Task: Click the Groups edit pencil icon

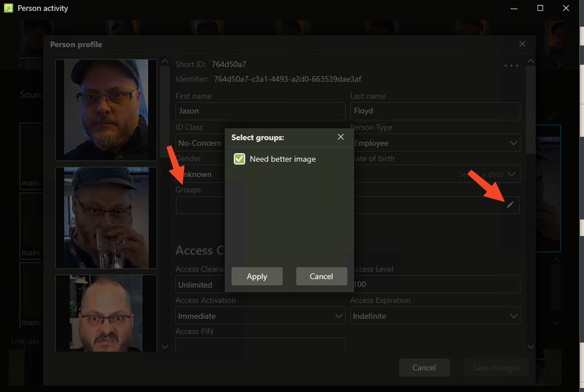Action: 510,205
